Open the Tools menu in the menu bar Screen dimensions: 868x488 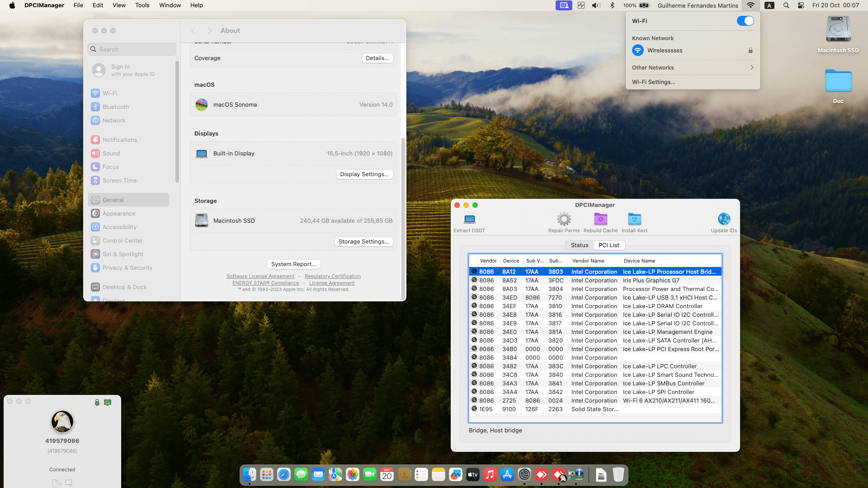tap(142, 5)
